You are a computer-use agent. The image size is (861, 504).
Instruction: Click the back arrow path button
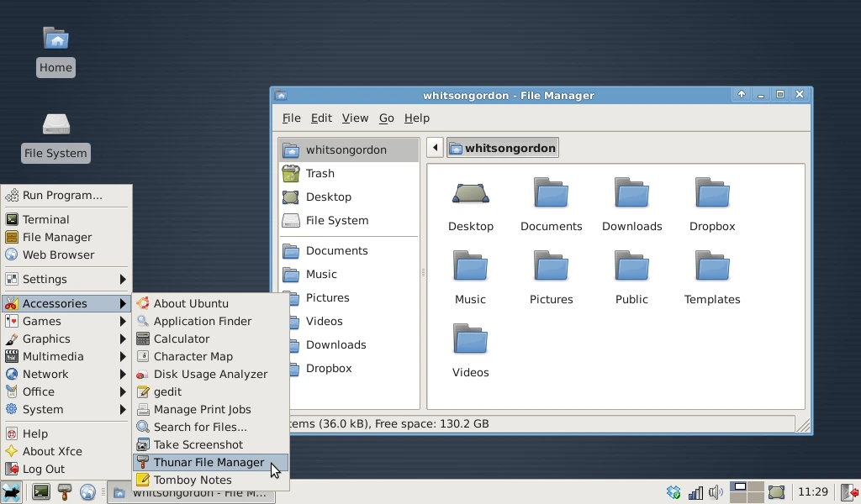[x=435, y=148]
